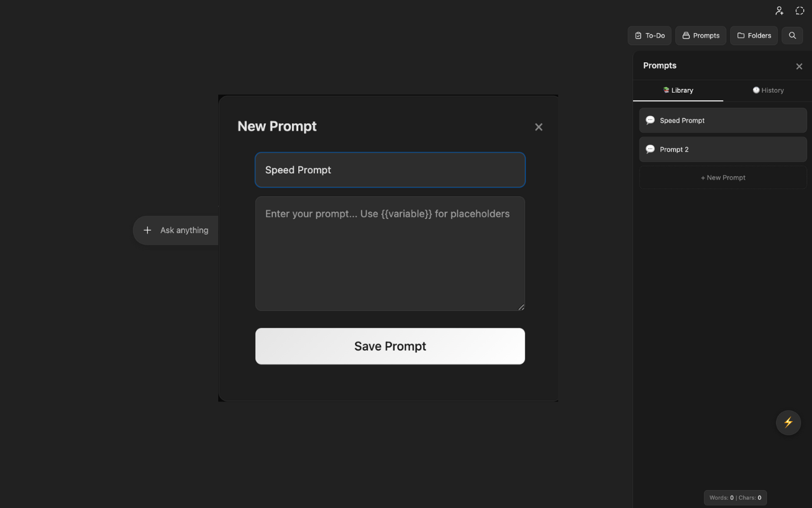
Task: Switch to the Library tab
Action: 678,90
